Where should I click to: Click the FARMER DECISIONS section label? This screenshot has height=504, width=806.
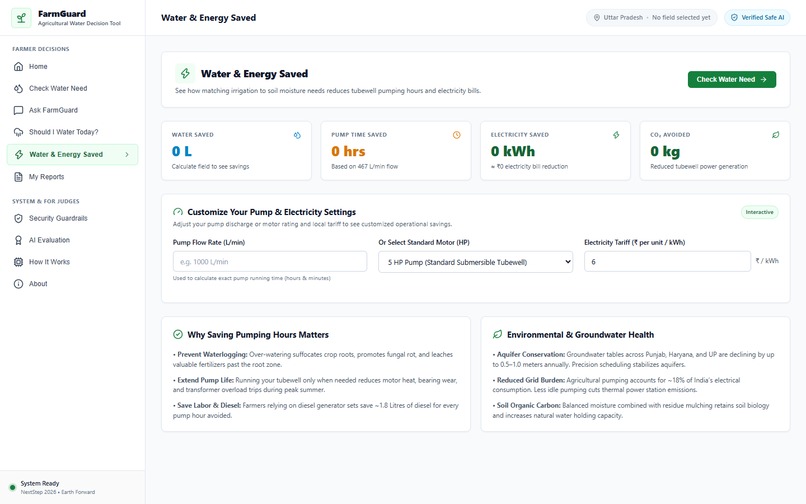tap(41, 49)
